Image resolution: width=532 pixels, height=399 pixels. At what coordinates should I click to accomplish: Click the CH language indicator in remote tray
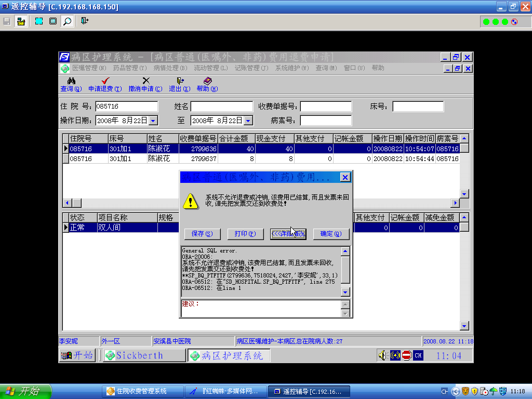tap(418, 355)
